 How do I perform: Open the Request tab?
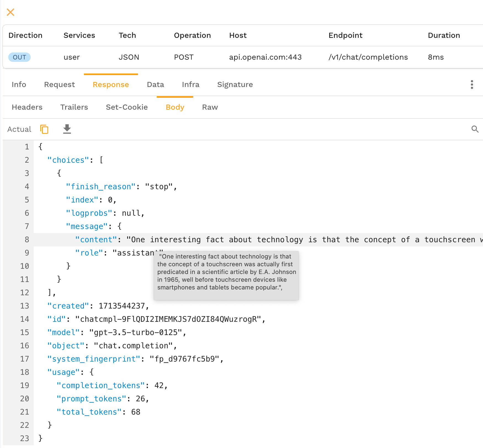59,85
